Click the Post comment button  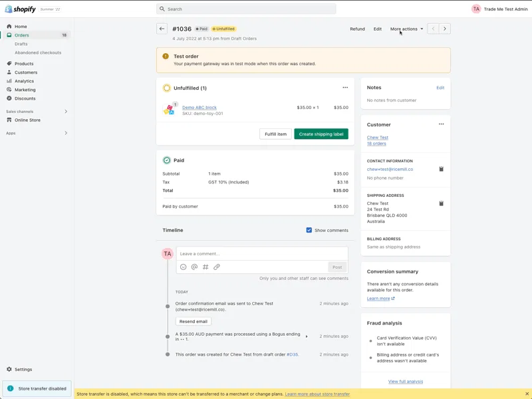coord(337,267)
